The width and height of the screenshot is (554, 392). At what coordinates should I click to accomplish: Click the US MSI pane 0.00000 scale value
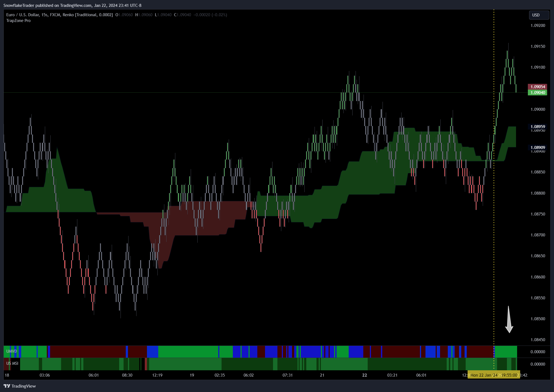point(538,364)
